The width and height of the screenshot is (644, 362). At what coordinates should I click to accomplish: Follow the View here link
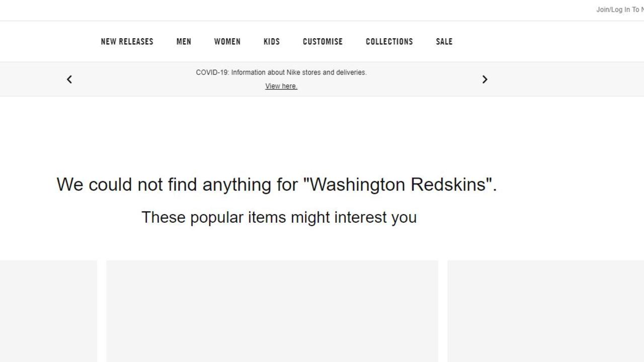tap(281, 86)
